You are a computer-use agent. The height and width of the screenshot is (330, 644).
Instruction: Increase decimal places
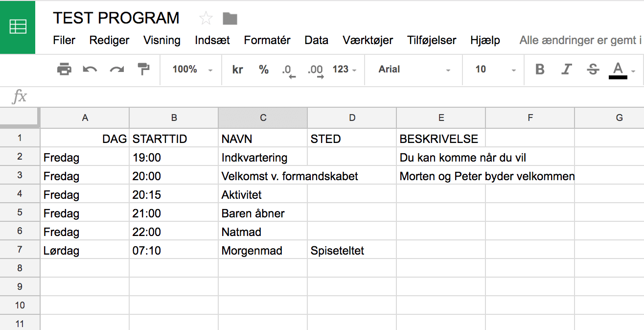click(x=316, y=70)
